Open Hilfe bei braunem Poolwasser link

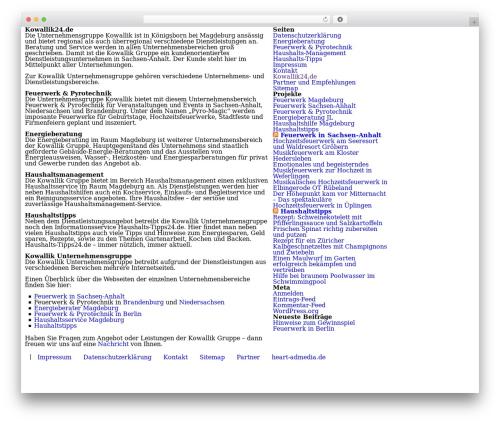click(x=324, y=279)
